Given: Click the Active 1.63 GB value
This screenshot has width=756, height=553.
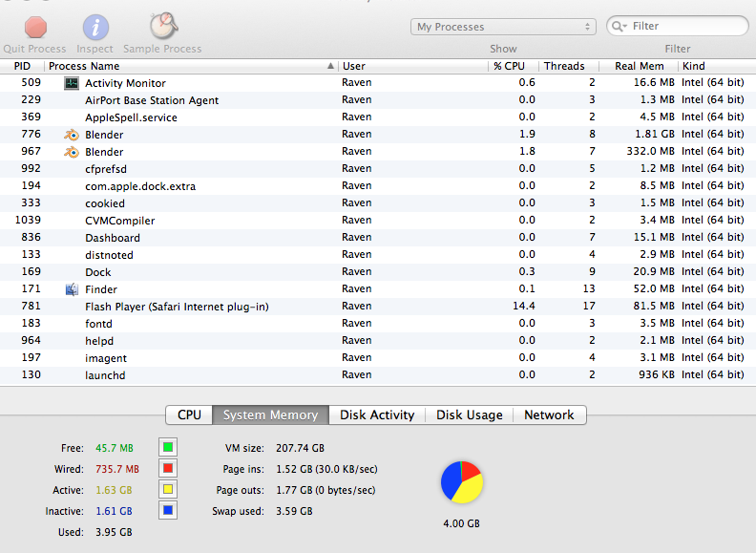Looking at the screenshot, I should click(114, 490).
